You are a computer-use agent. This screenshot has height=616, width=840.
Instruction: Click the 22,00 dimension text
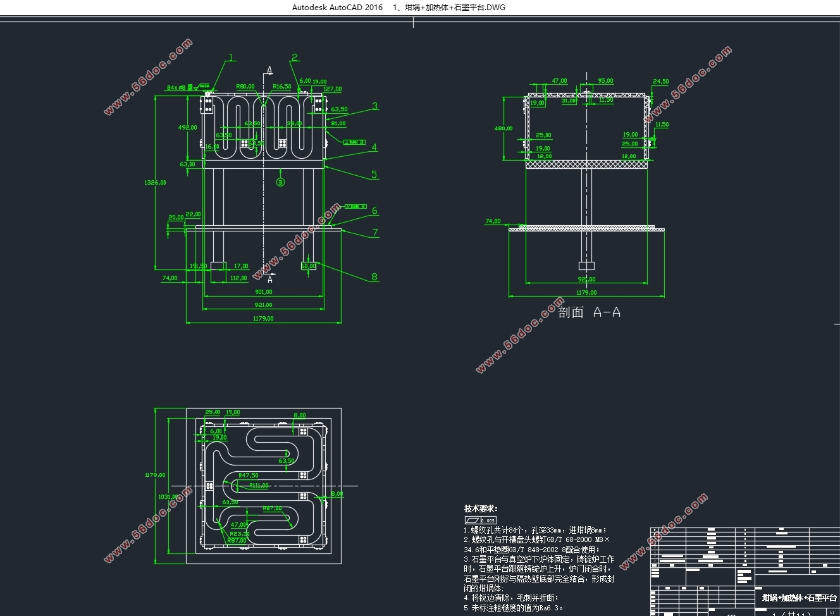pyautogui.click(x=193, y=214)
